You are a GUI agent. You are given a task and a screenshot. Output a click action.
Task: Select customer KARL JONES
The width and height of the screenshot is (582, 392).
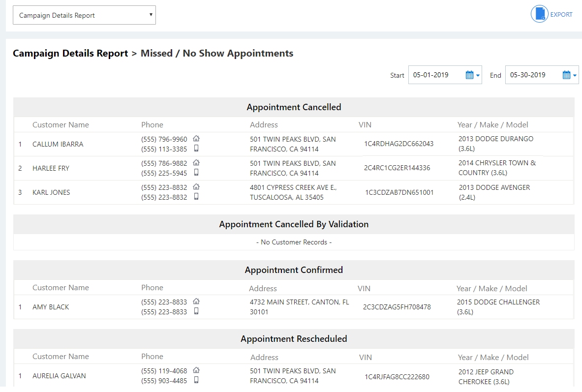coord(51,192)
